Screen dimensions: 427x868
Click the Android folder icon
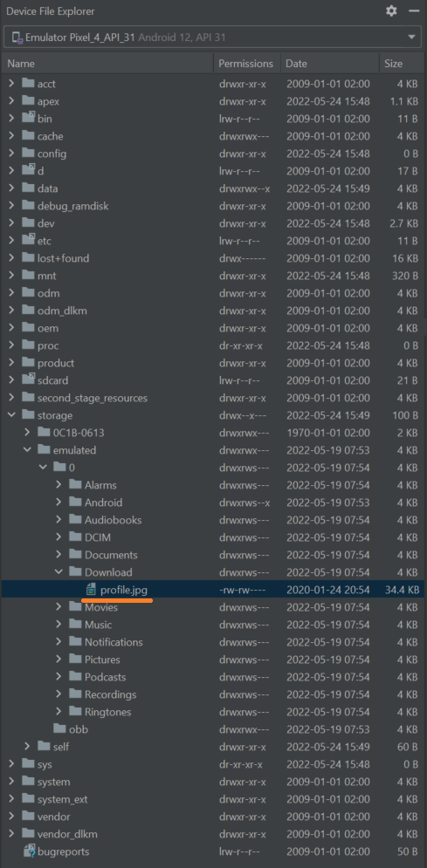point(75,502)
